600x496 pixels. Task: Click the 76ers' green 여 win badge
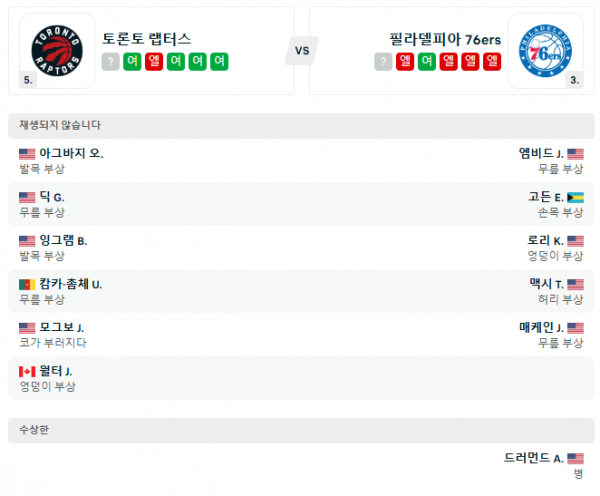(x=427, y=62)
